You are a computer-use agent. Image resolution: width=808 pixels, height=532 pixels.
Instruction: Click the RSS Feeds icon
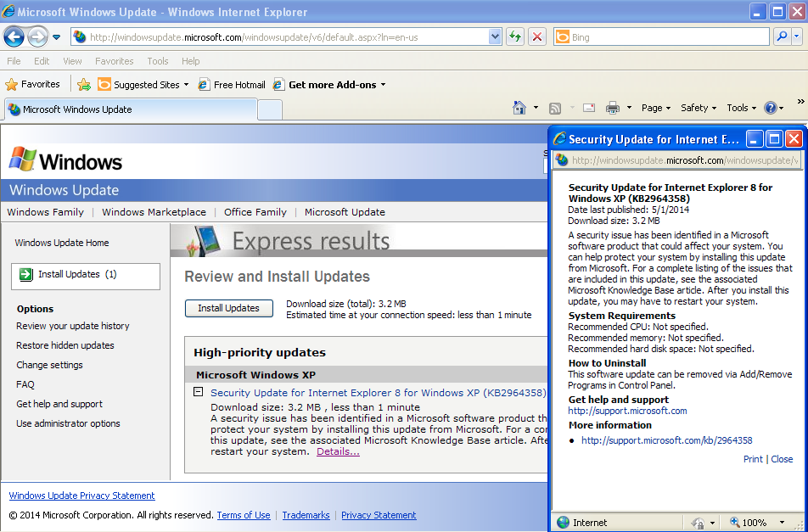pos(555,108)
